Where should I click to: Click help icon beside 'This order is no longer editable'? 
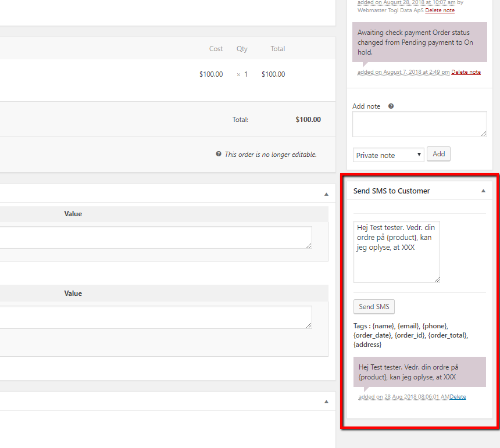219,154
